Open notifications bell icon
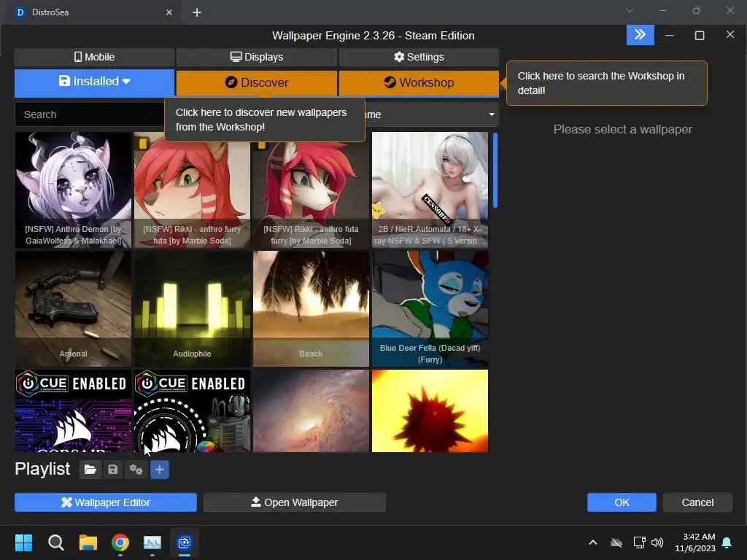This screenshot has height=560, width=747. point(727,542)
